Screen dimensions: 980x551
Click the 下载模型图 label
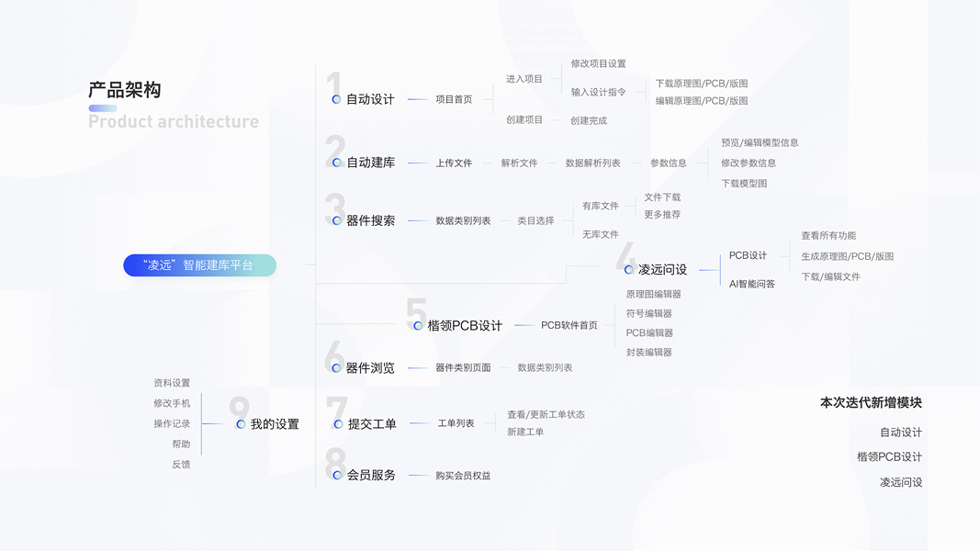[744, 184]
